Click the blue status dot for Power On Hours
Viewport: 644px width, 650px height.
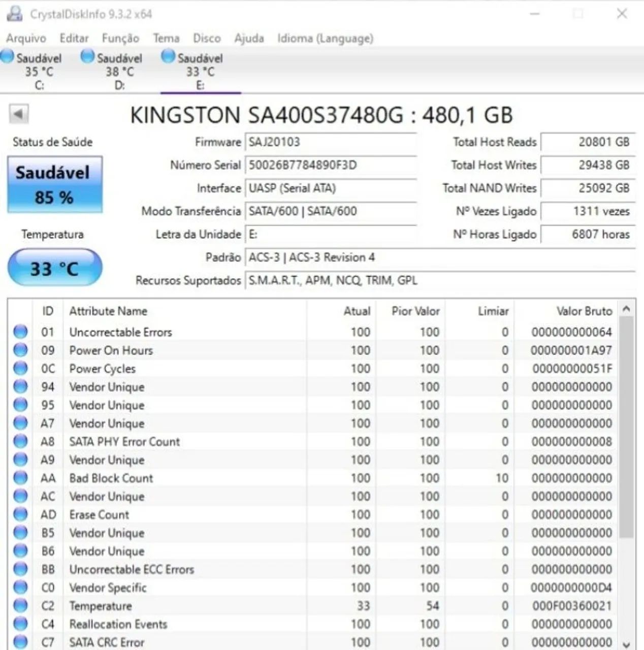tap(20, 350)
